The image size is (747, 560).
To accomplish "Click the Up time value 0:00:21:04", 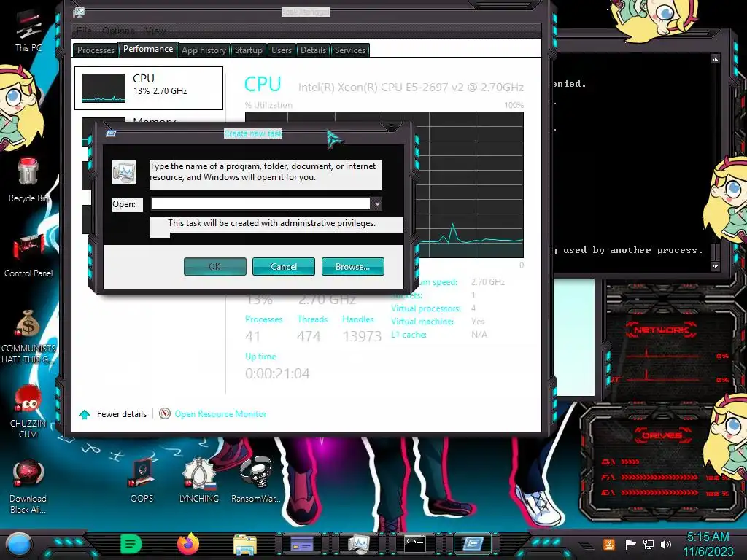I will click(277, 373).
